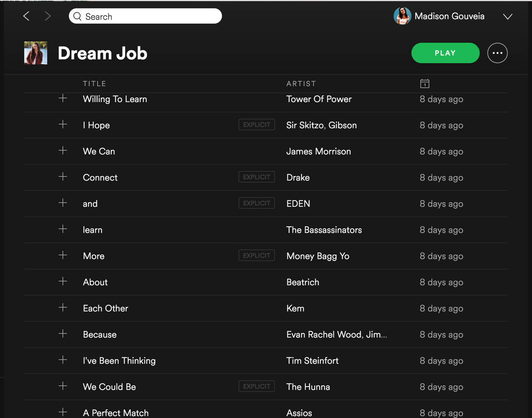Click into the Search field
Screen dimensions: 532x418
coord(145,16)
